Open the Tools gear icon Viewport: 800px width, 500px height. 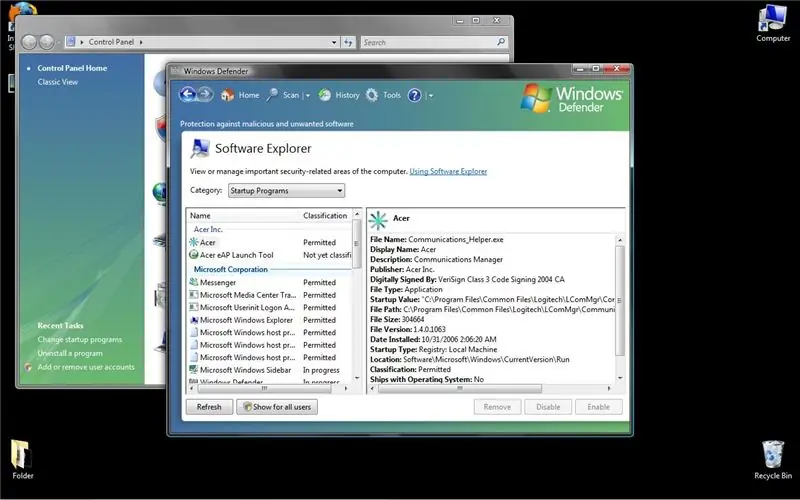372,95
